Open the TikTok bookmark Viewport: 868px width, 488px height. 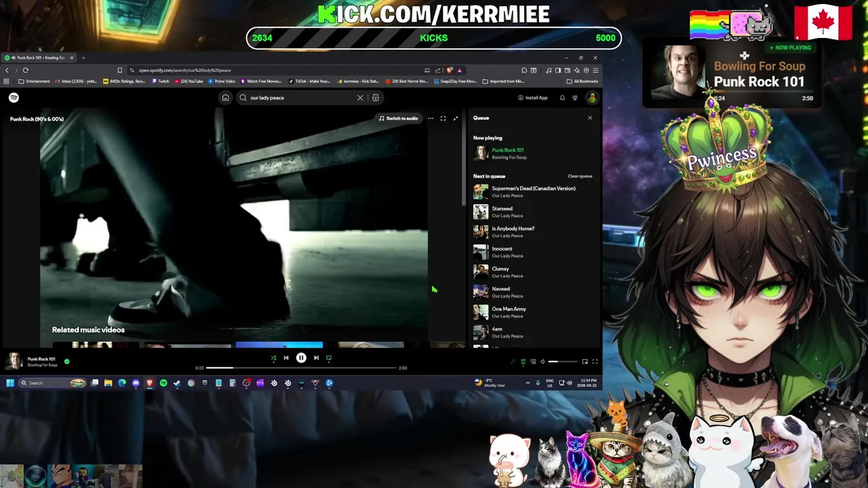(x=310, y=81)
